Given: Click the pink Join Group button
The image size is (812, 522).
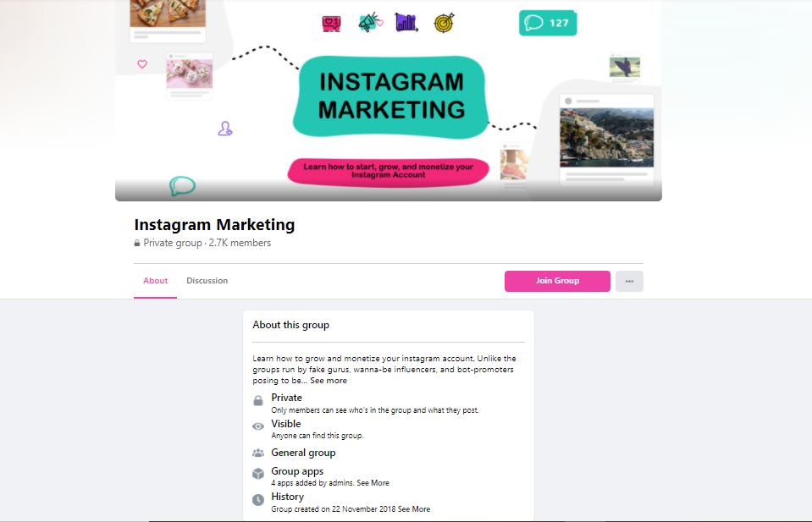Looking at the screenshot, I should [x=557, y=282].
